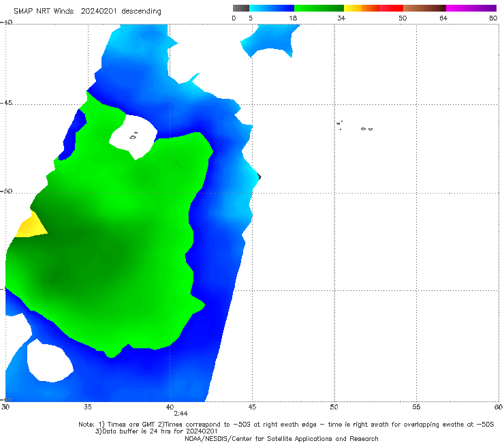Screen dimensions: 504x443
Task: Click the small island outline inside the white gap
Action: [x=133, y=136]
